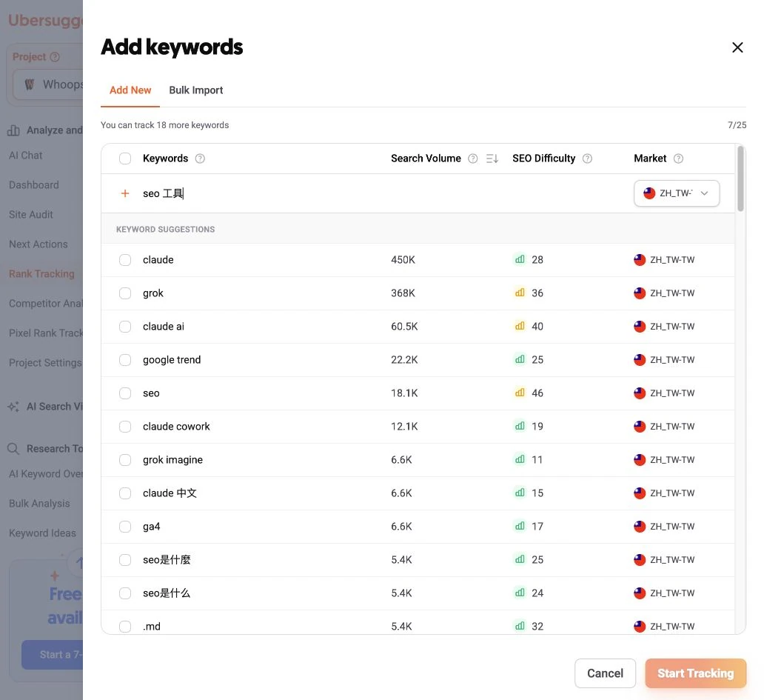Tick the grok imagine checkbox
This screenshot has width=764, height=700.
tap(125, 460)
